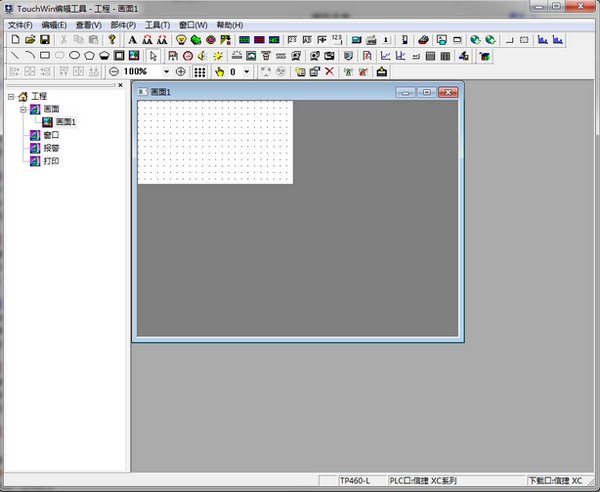Image resolution: width=600 pixels, height=492 pixels.
Task: Click the zoom out minus icon
Action: [x=113, y=72]
